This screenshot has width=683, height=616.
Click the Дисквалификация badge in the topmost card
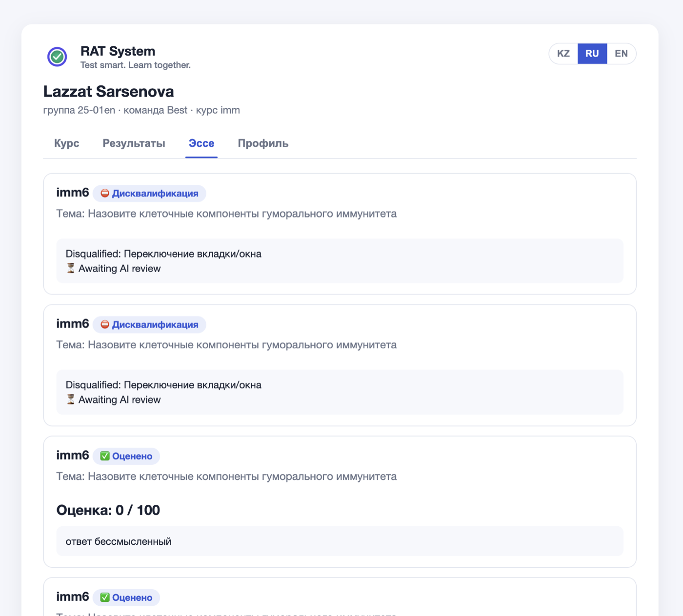coord(149,193)
